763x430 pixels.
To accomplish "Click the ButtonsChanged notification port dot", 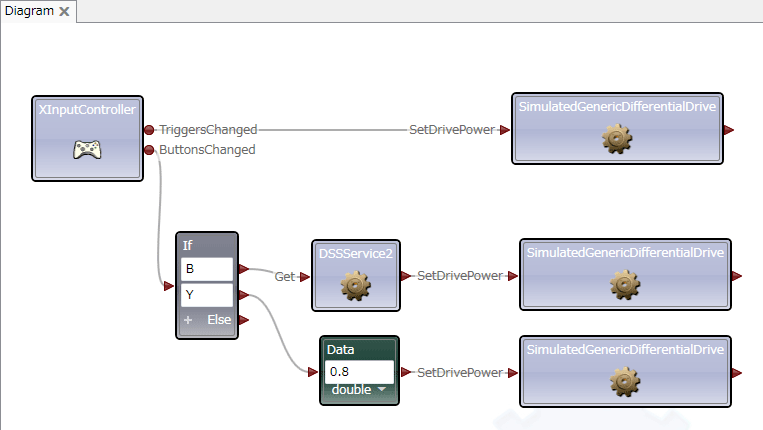I will tap(149, 150).
